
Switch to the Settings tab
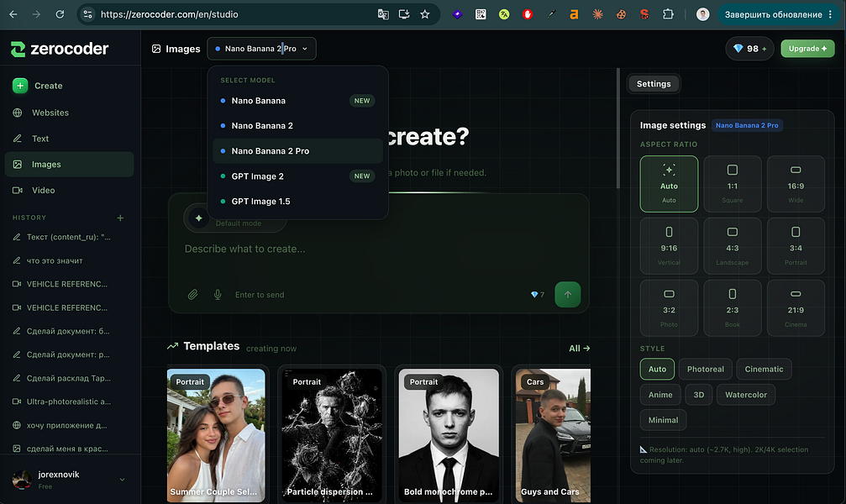654,84
